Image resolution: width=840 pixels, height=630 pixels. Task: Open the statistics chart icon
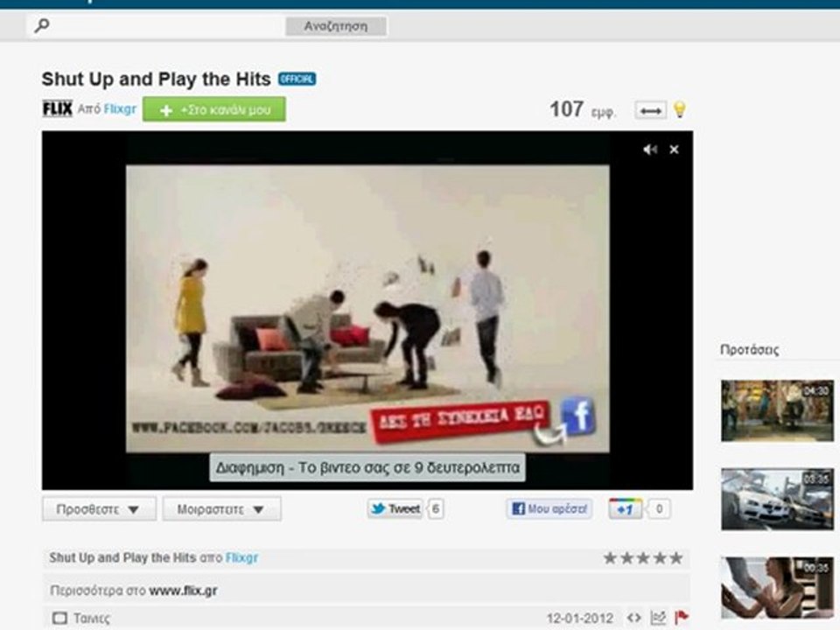pos(658,618)
